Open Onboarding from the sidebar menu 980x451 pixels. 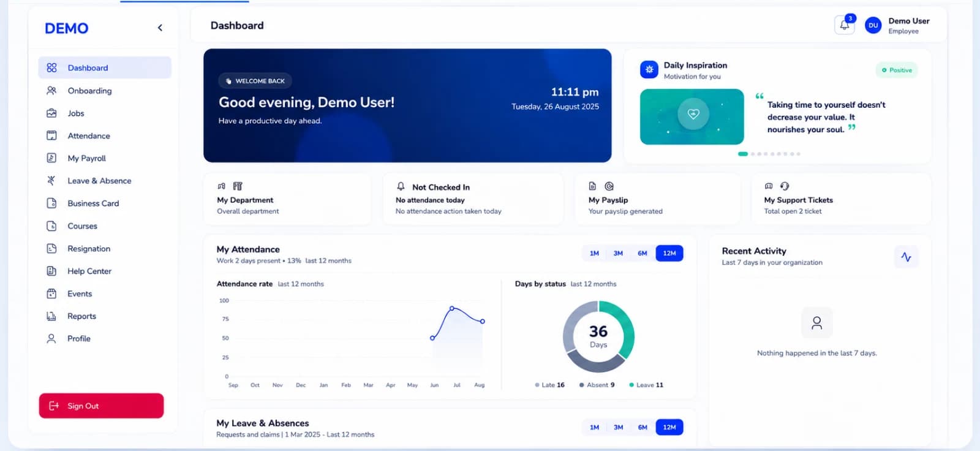[x=105, y=91]
